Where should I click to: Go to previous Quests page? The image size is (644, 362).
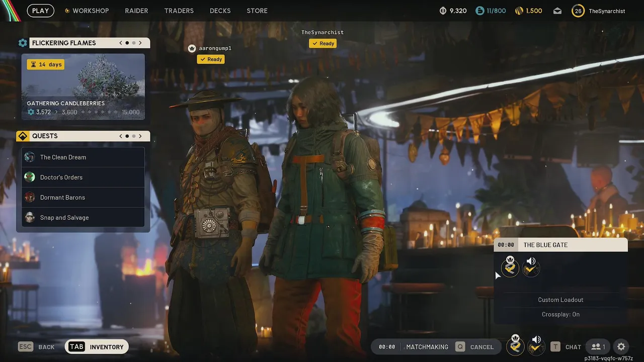click(121, 136)
